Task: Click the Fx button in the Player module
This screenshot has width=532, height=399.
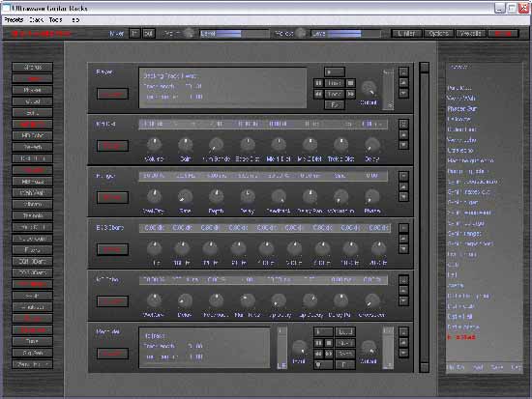Action: 335,104
